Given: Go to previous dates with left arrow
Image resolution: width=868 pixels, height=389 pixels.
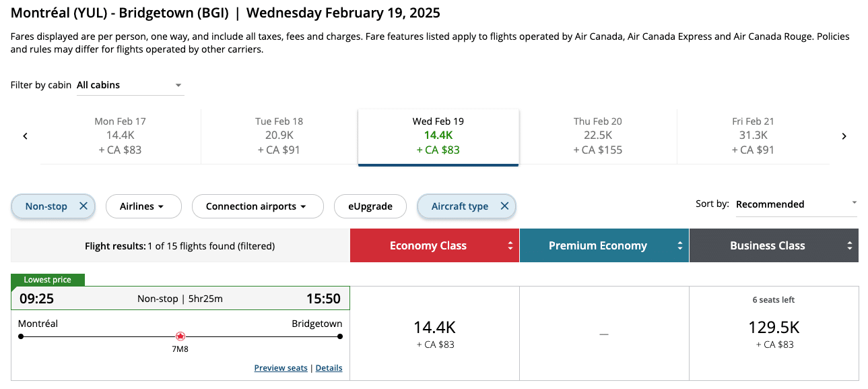Looking at the screenshot, I should (26, 136).
